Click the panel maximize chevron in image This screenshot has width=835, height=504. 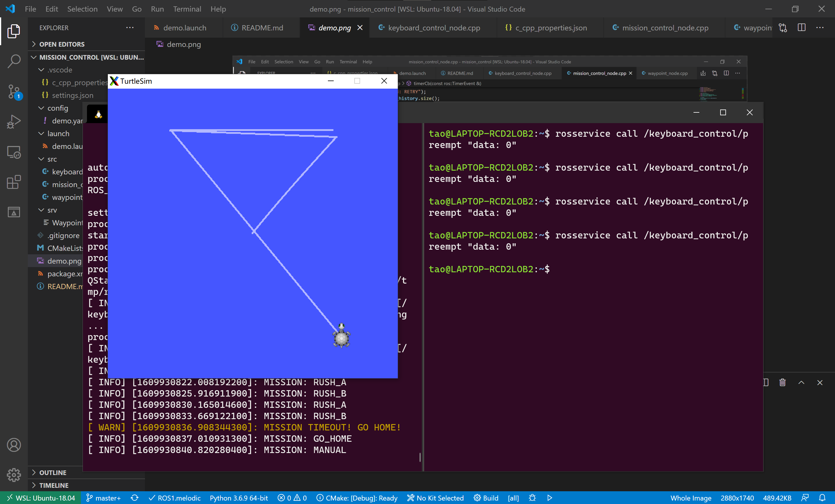pyautogui.click(x=801, y=382)
